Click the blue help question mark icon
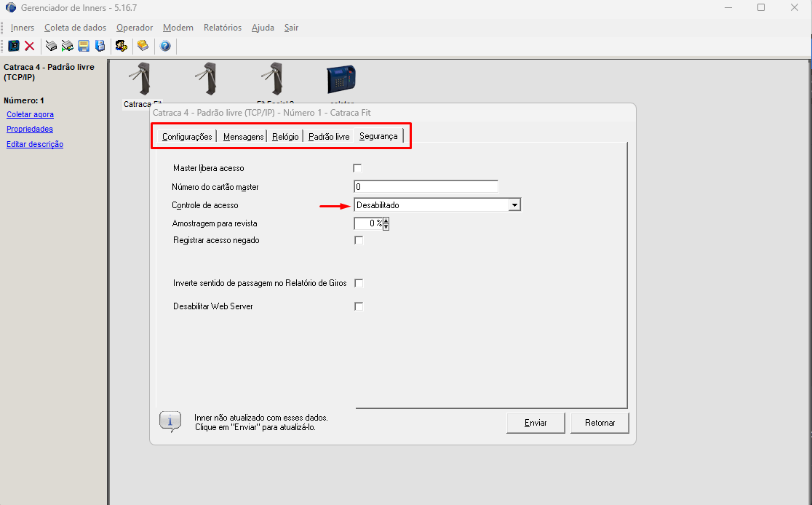 (x=165, y=46)
